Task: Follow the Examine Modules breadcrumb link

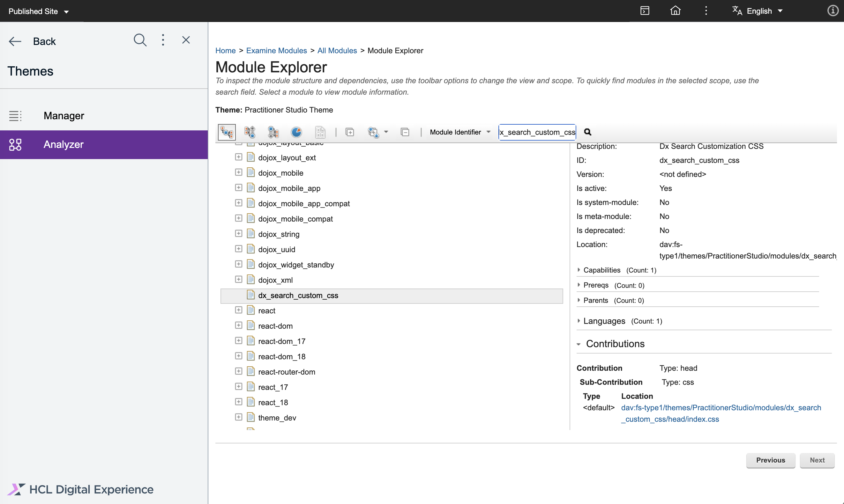Action: (x=276, y=50)
